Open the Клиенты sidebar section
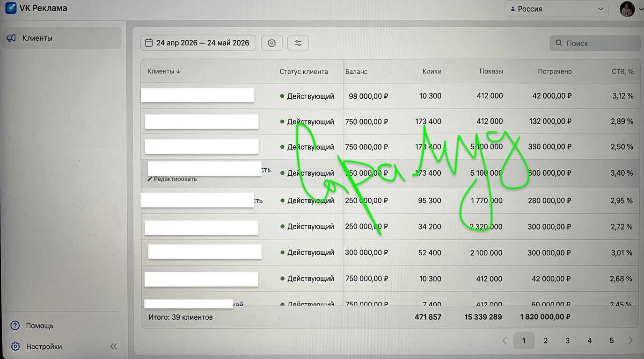The width and height of the screenshot is (644, 359). [x=61, y=38]
